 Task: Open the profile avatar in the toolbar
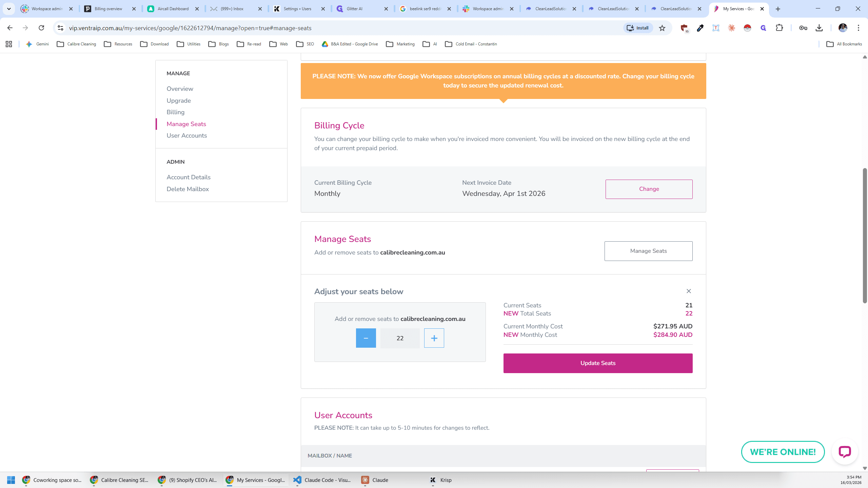tap(843, 28)
